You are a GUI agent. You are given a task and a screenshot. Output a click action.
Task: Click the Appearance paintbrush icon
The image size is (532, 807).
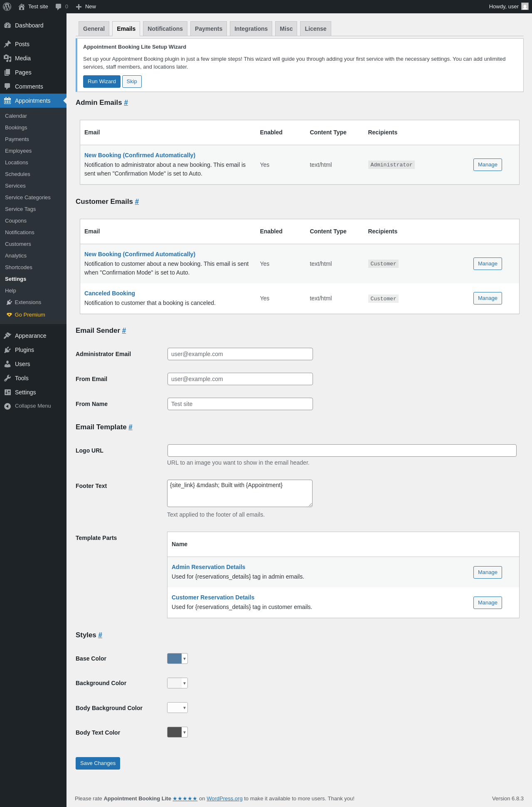7,336
